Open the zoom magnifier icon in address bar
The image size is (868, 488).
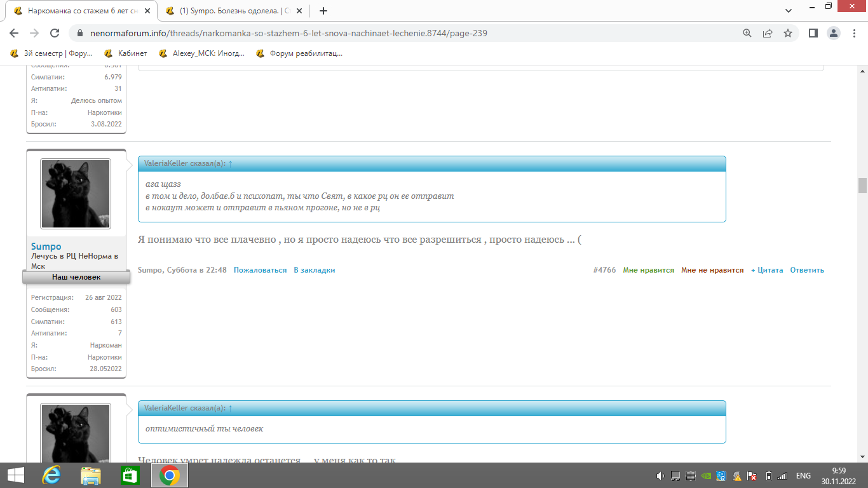747,33
